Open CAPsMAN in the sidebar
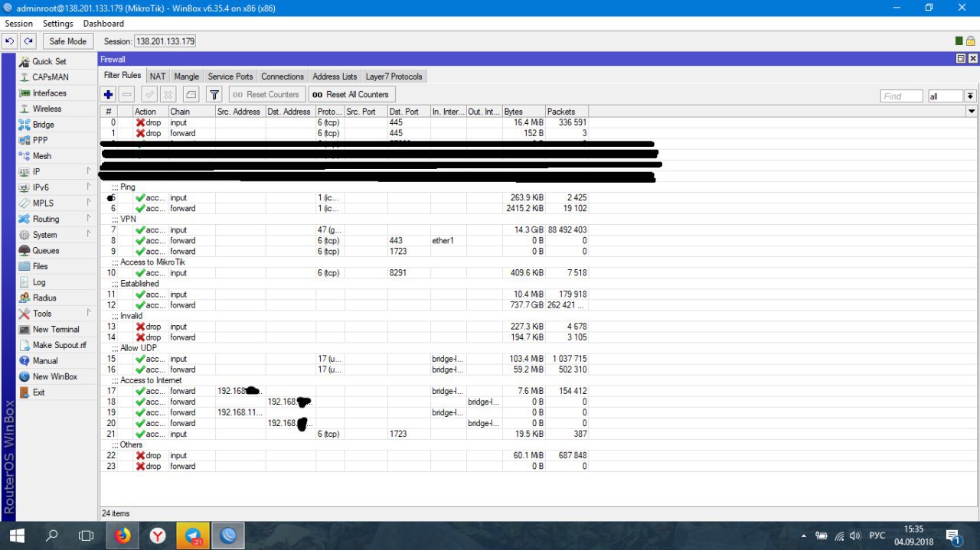The height and width of the screenshot is (550, 980). [50, 77]
